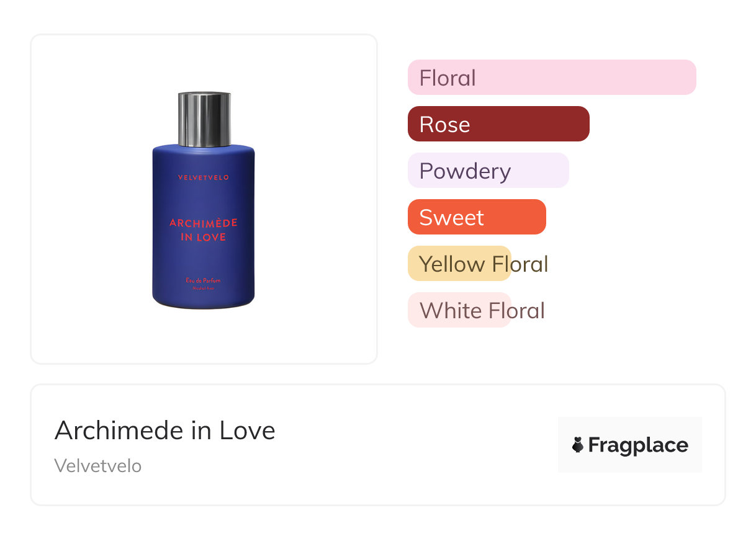This screenshot has height=536, width=756.
Task: Open the Velvetvelo brand link
Action: [98, 466]
